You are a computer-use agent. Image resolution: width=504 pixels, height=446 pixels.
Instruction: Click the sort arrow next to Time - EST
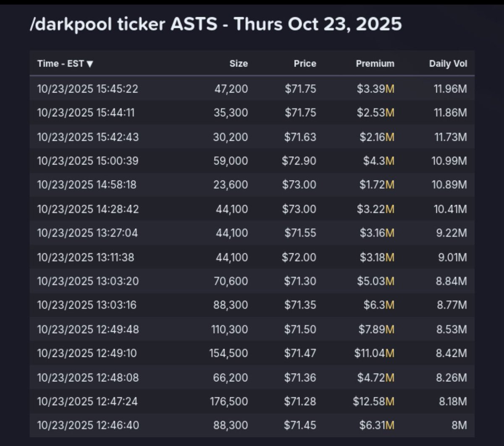[x=90, y=64]
